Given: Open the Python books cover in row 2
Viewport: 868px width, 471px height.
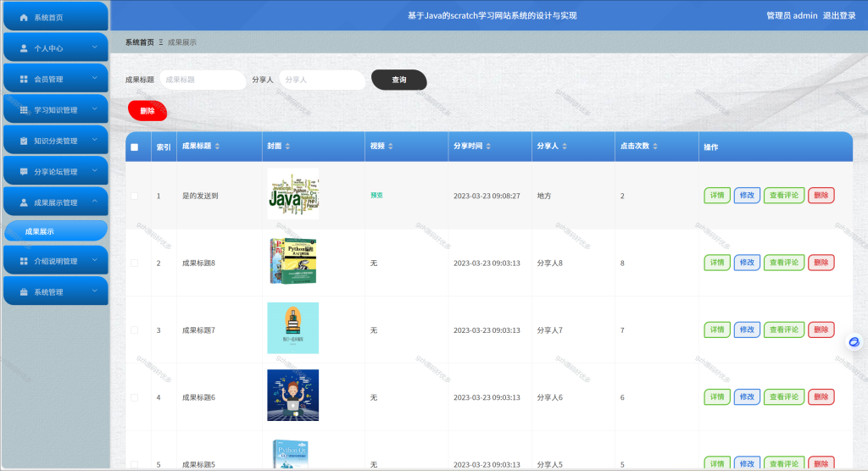Looking at the screenshot, I should 292,261.
